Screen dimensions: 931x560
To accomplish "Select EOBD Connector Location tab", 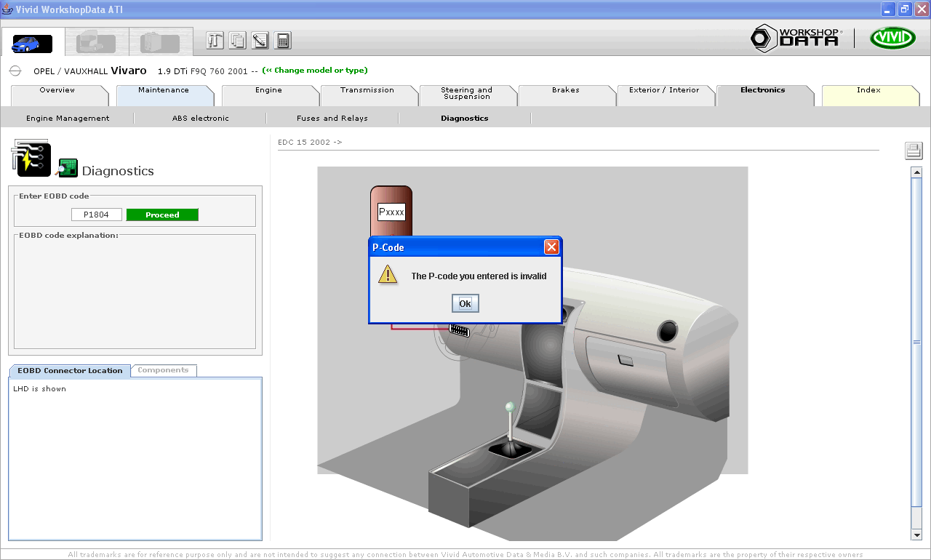I will [x=70, y=370].
